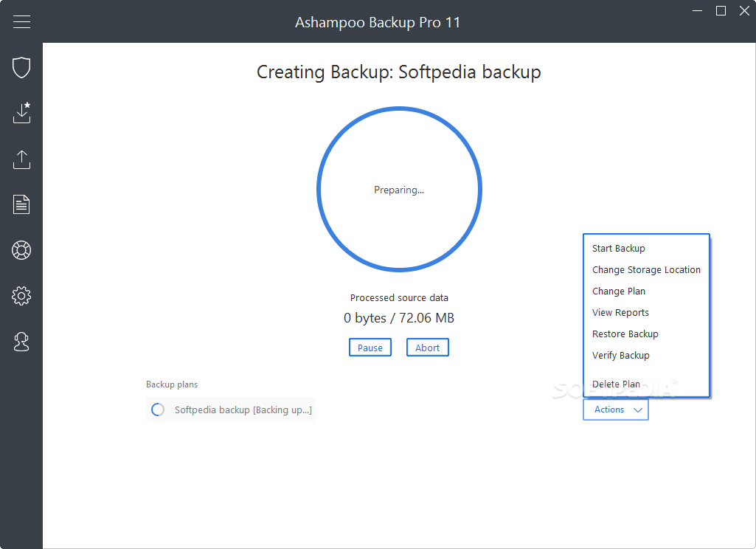This screenshot has height=549, width=756.
Task: Click the support person icon
Action: pos(21,342)
